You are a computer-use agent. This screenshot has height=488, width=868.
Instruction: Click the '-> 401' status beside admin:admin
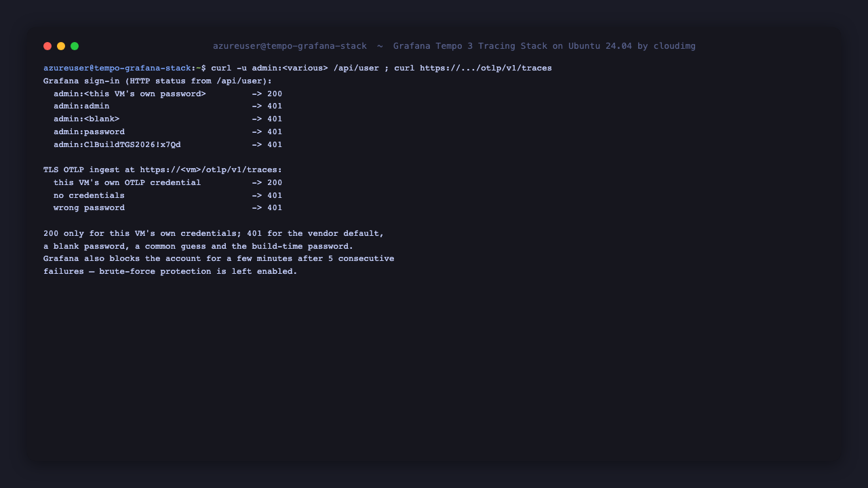pyautogui.click(x=267, y=106)
